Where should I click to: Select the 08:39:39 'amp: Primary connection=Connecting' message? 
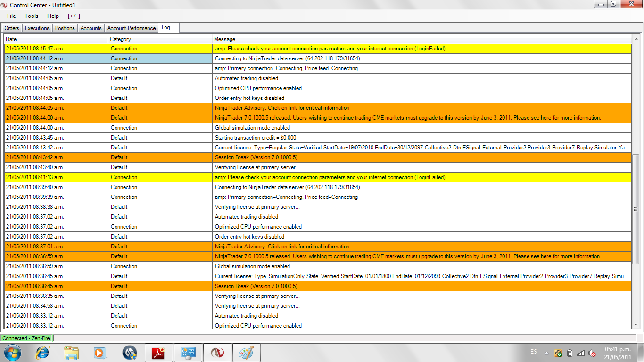(x=422, y=197)
